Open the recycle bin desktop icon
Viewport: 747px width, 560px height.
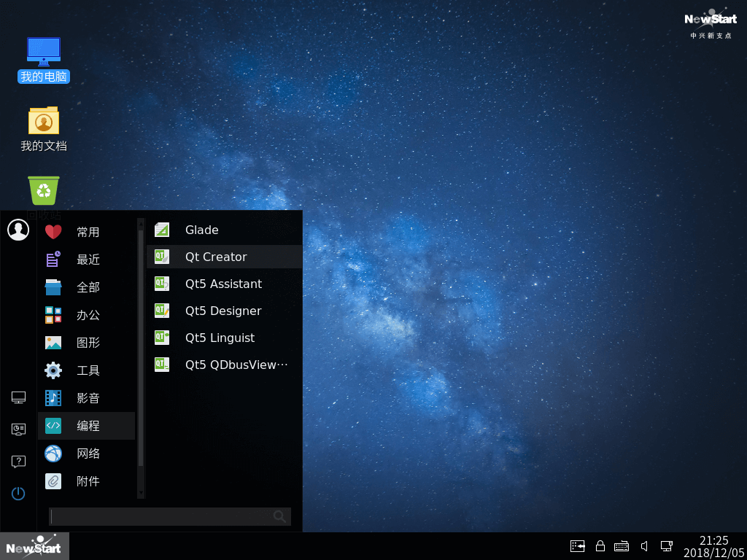click(x=43, y=190)
